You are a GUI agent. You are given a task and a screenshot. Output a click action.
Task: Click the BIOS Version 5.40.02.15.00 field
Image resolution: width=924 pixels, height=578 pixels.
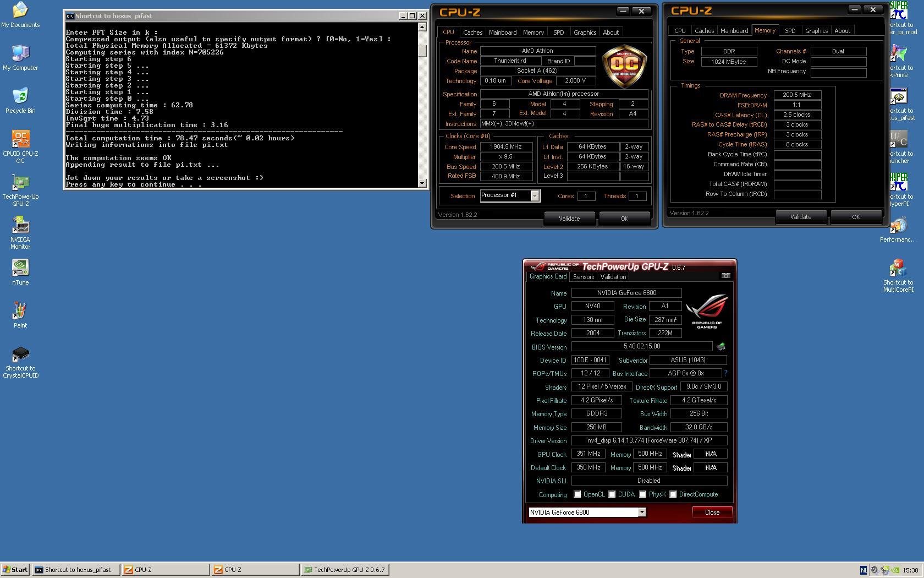coord(642,347)
